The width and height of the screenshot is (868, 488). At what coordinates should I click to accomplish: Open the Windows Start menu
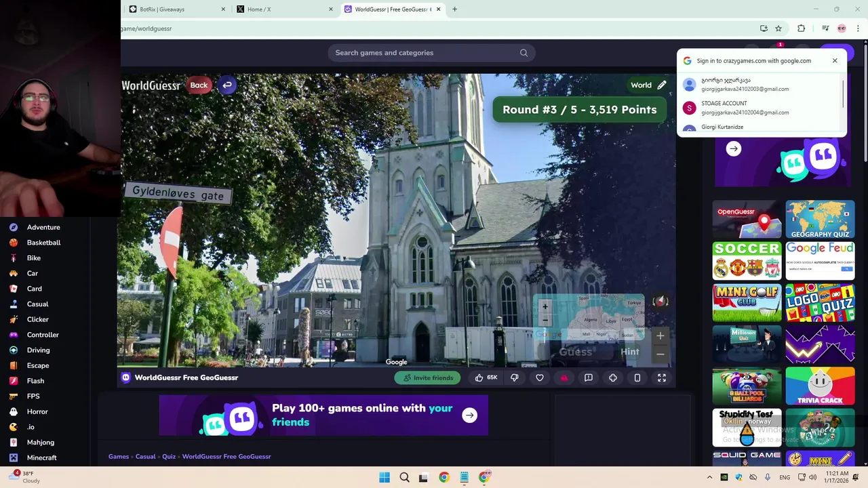pos(384,478)
